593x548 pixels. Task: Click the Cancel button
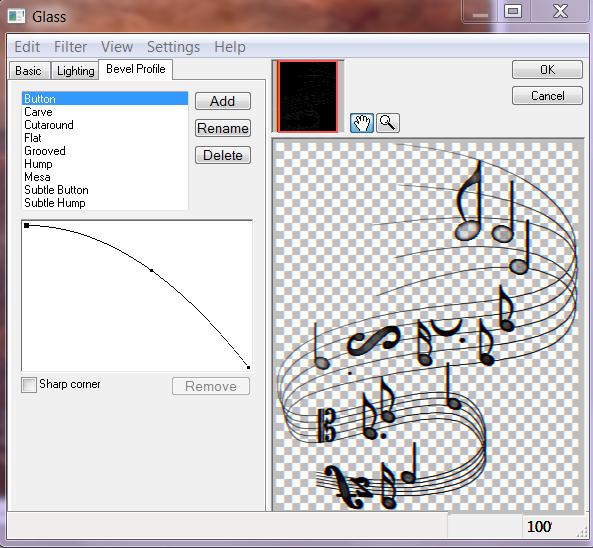(547, 96)
